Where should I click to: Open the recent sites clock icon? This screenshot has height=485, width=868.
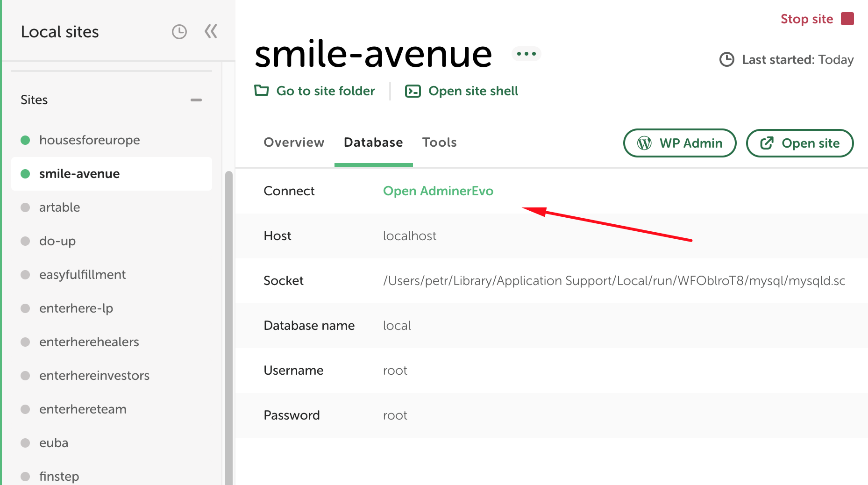pyautogui.click(x=179, y=32)
